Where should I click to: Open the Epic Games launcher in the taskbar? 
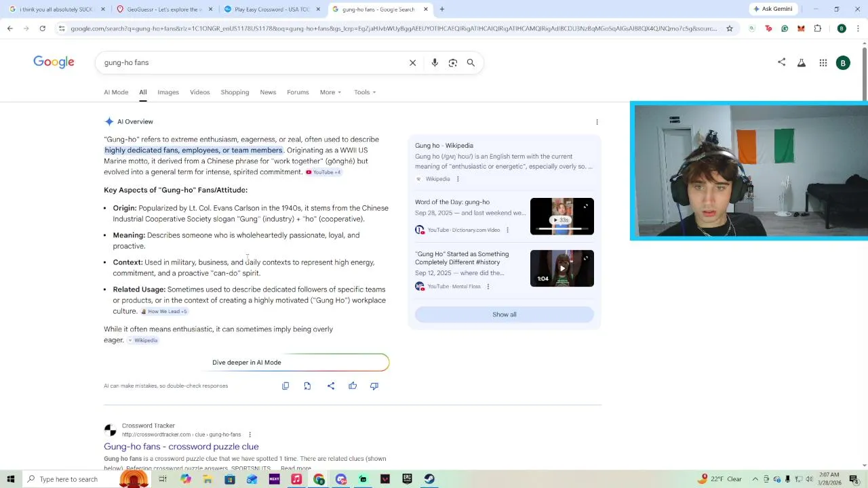(407, 479)
